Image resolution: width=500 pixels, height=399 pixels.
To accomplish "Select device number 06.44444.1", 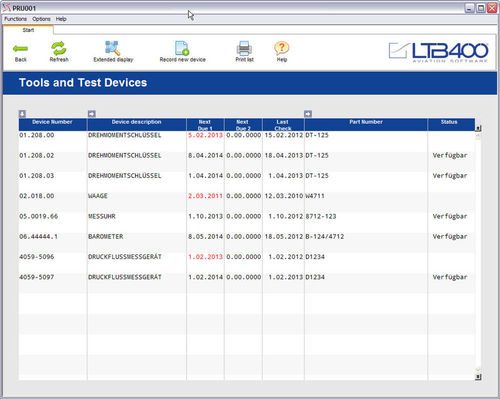I will (39, 236).
